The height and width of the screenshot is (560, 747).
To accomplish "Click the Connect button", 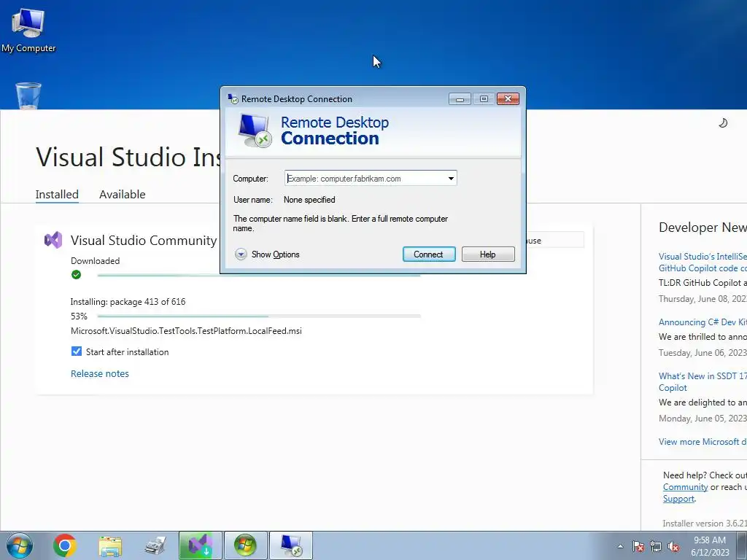I will click(x=429, y=254).
